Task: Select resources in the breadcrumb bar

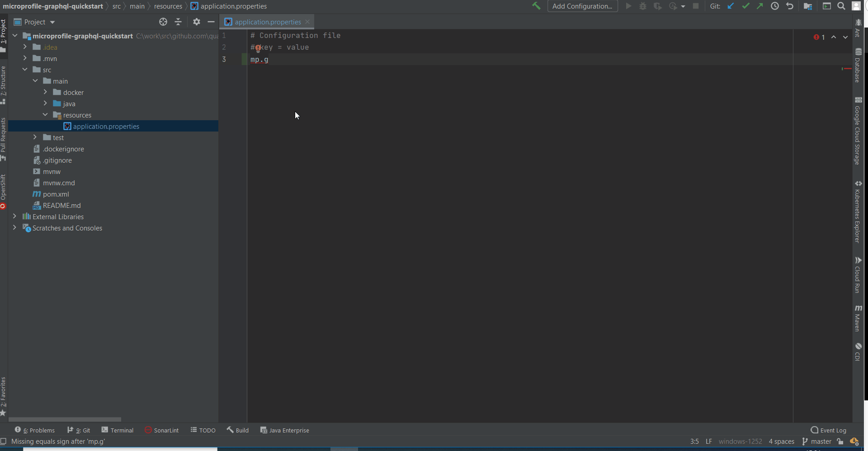Action: (168, 6)
